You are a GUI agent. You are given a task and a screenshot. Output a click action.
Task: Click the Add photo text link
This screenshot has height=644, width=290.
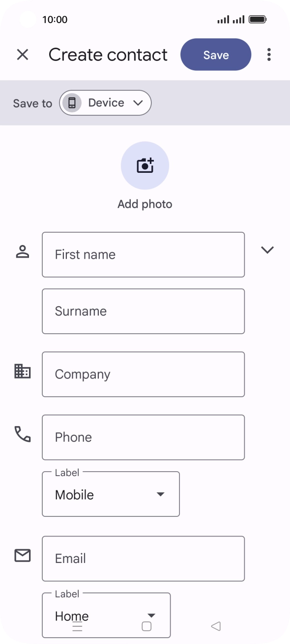(x=145, y=204)
